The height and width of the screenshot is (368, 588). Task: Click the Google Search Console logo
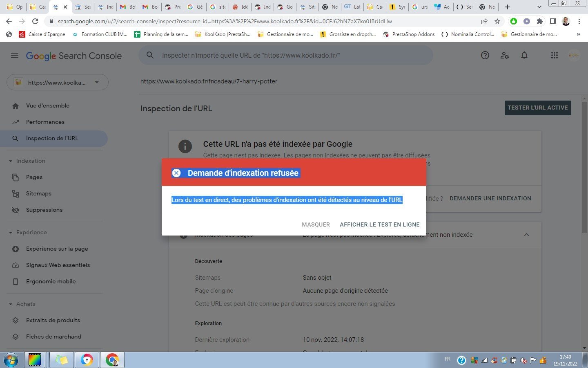click(x=74, y=56)
